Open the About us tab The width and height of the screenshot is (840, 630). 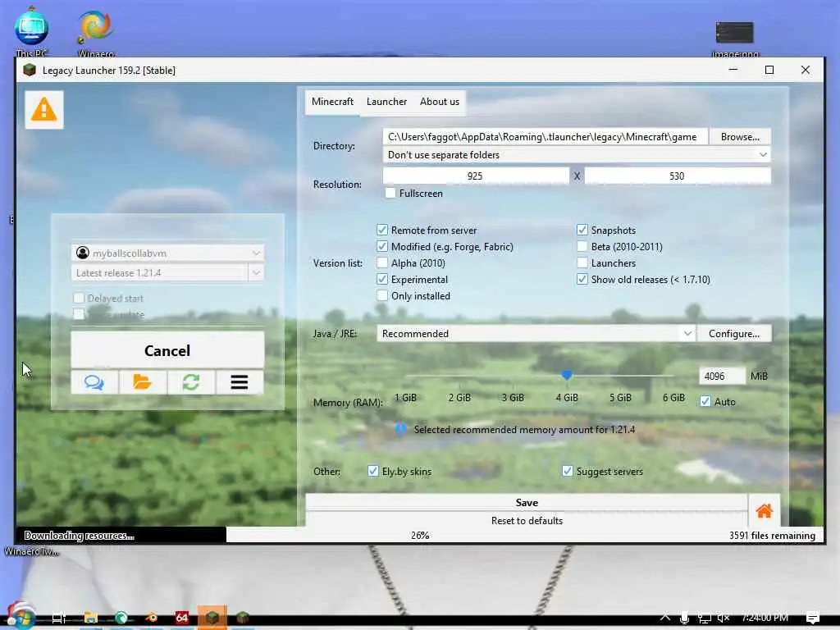pyautogui.click(x=440, y=101)
